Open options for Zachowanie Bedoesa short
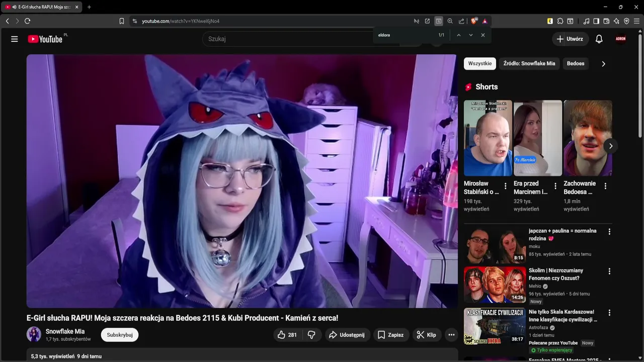The width and height of the screenshot is (644, 362). (605, 186)
